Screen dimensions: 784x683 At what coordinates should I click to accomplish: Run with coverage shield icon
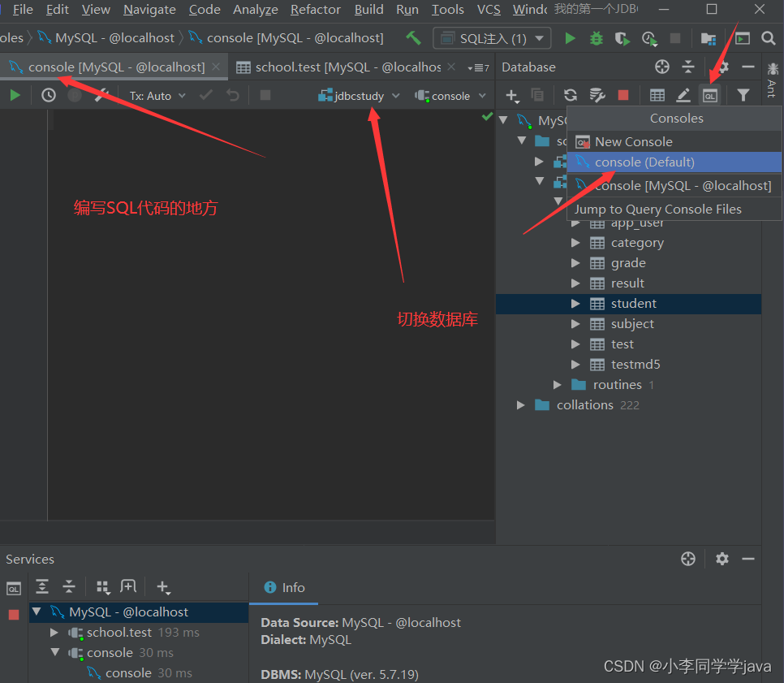[622, 38]
